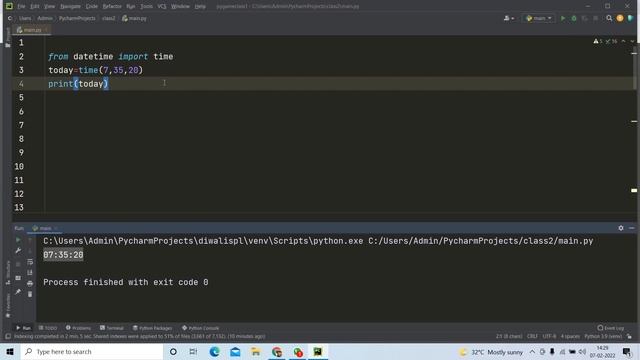Image resolution: width=640 pixels, height=360 pixels.
Task: Click the Restore Layout icon in the Run panel
Action: [x=18, y=278]
